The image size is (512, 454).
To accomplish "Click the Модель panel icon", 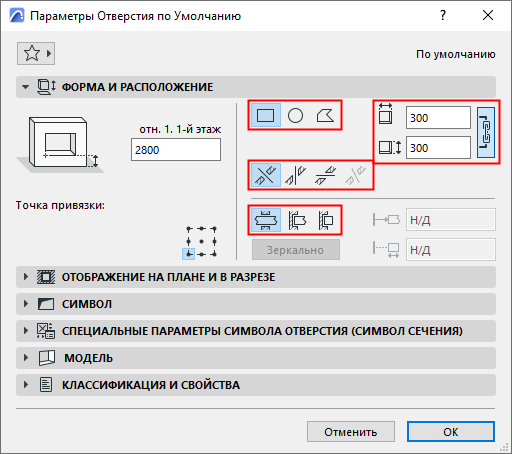I will (47, 358).
